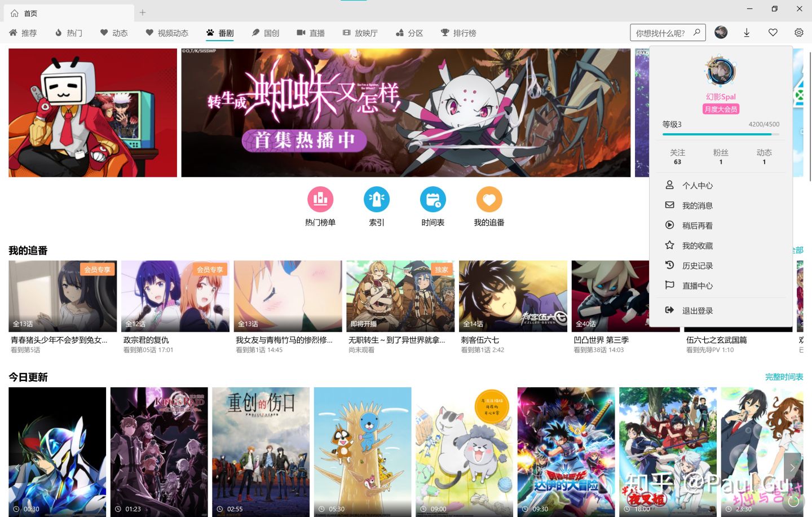
Task: Open 个人中心 menu entry
Action: coord(721,185)
